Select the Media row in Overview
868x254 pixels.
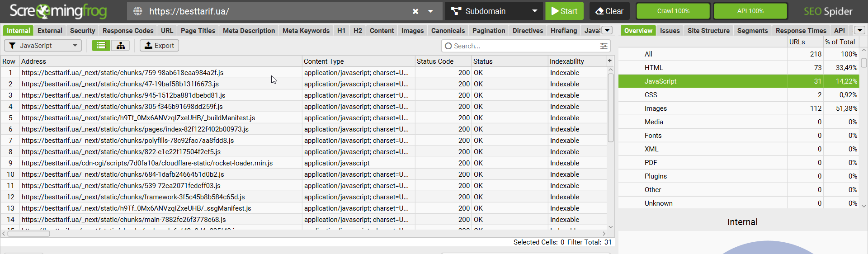tap(739, 122)
